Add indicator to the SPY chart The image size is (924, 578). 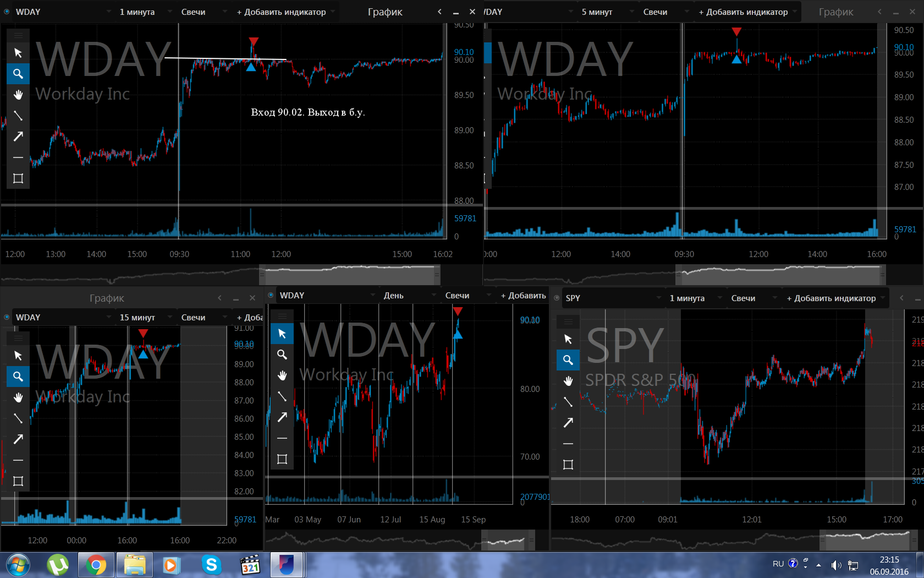[835, 298]
